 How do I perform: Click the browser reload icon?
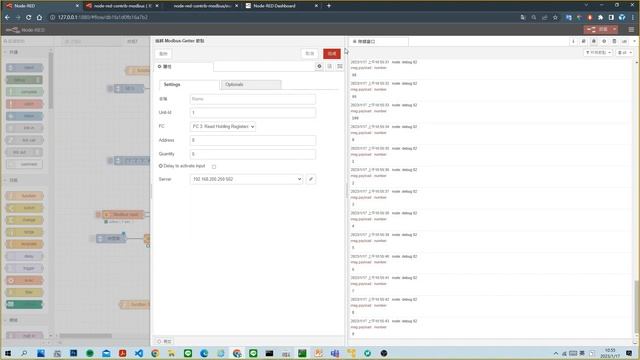point(29,18)
